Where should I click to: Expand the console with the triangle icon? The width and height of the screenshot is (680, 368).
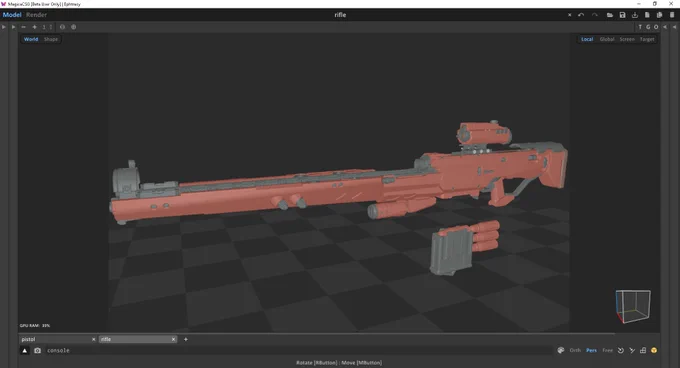pyautogui.click(x=25, y=351)
